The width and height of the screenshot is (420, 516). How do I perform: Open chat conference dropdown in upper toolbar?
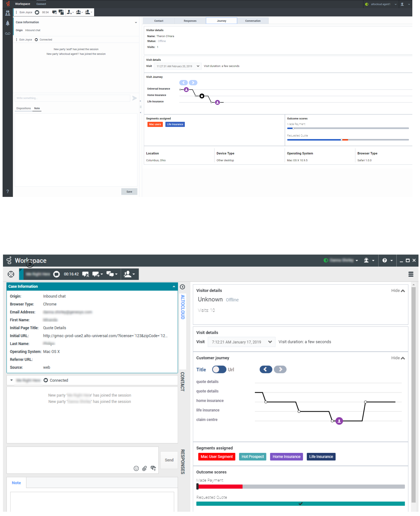79,12
